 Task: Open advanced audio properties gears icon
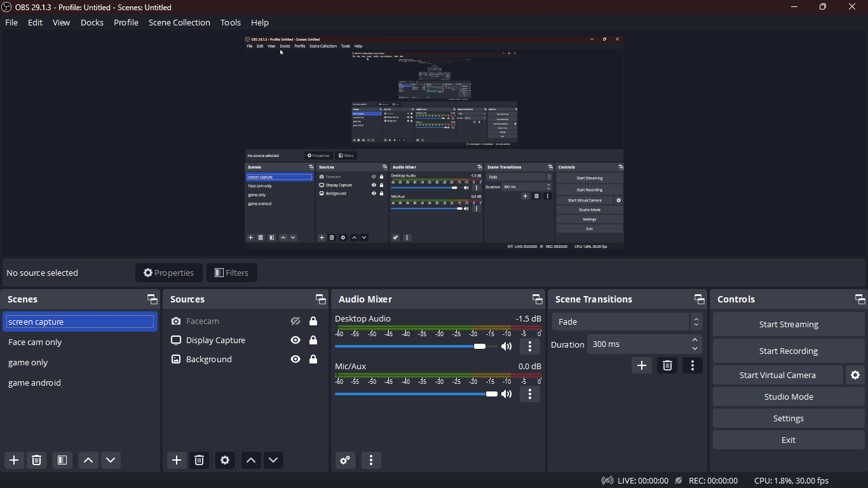click(345, 460)
